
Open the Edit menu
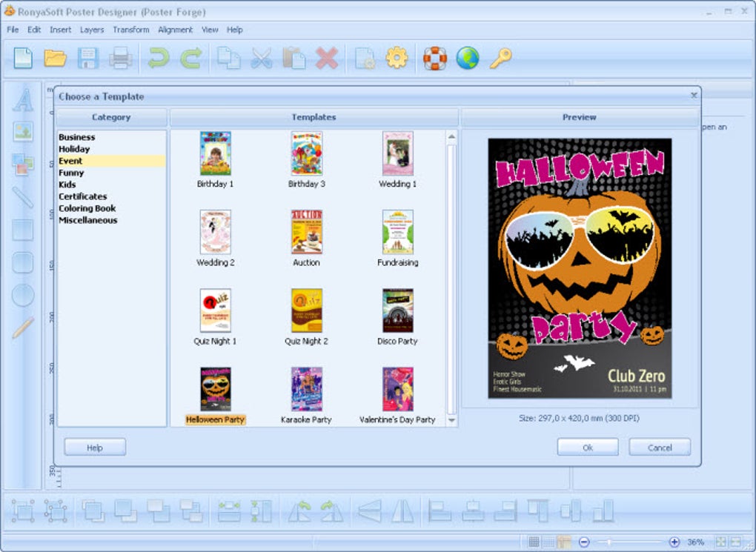click(x=34, y=30)
